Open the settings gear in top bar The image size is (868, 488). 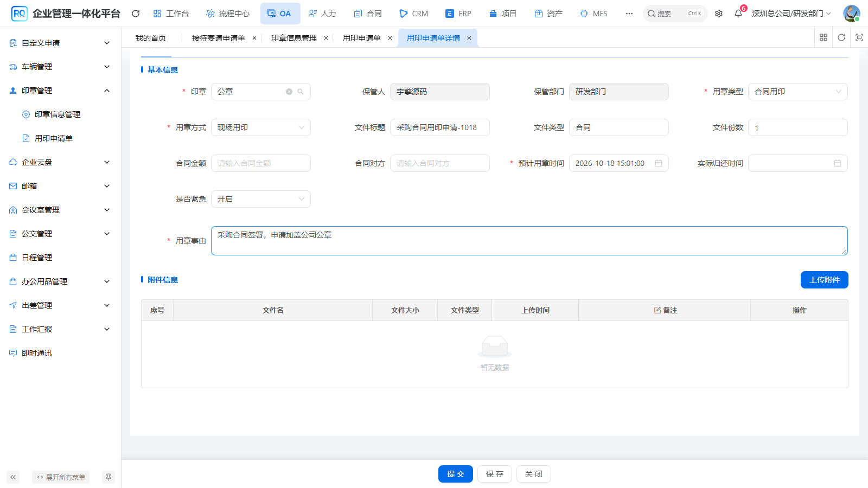click(x=719, y=14)
